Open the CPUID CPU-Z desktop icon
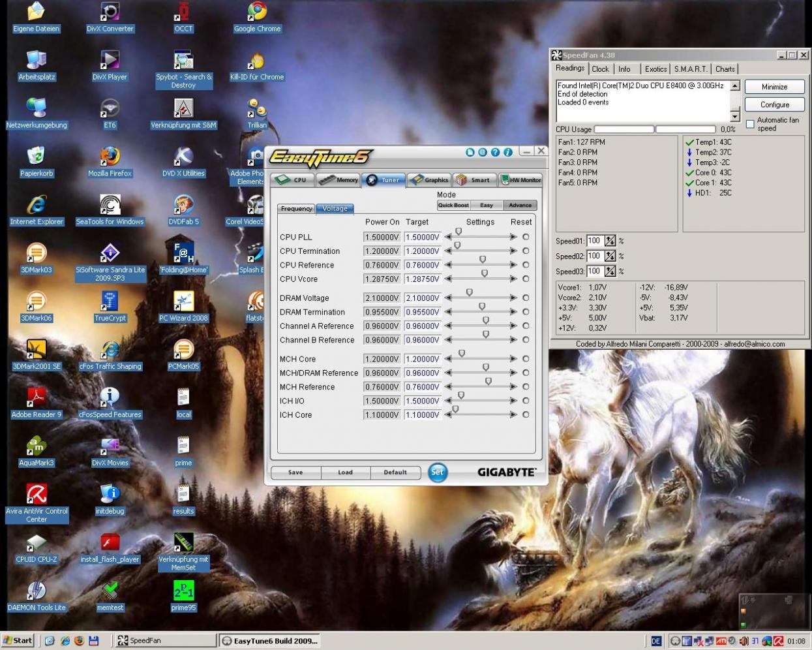812x650 pixels. click(36, 544)
